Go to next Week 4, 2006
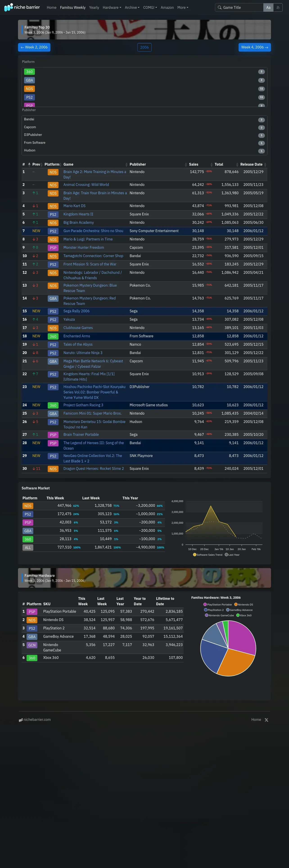 pyautogui.click(x=255, y=47)
